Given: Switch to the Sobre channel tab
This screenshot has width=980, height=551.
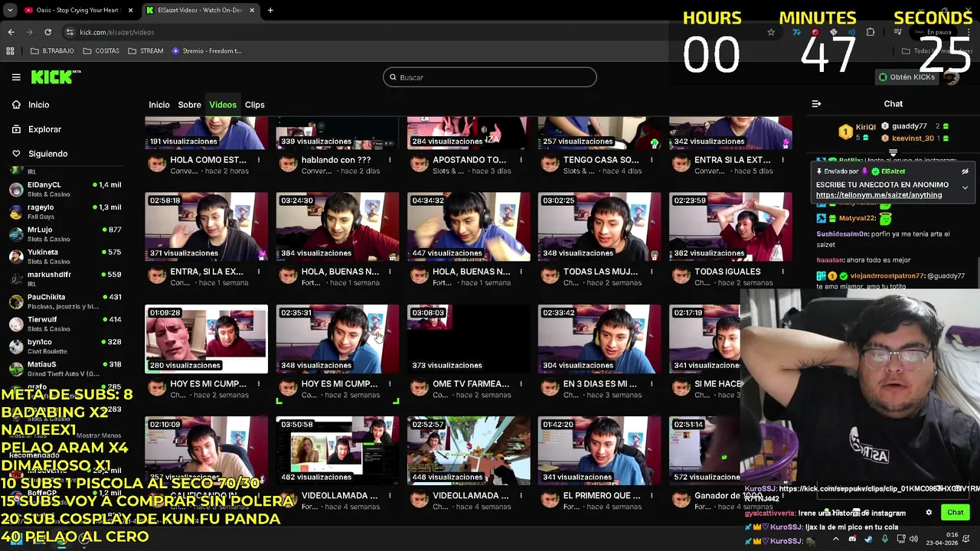Looking at the screenshot, I should tap(190, 105).
